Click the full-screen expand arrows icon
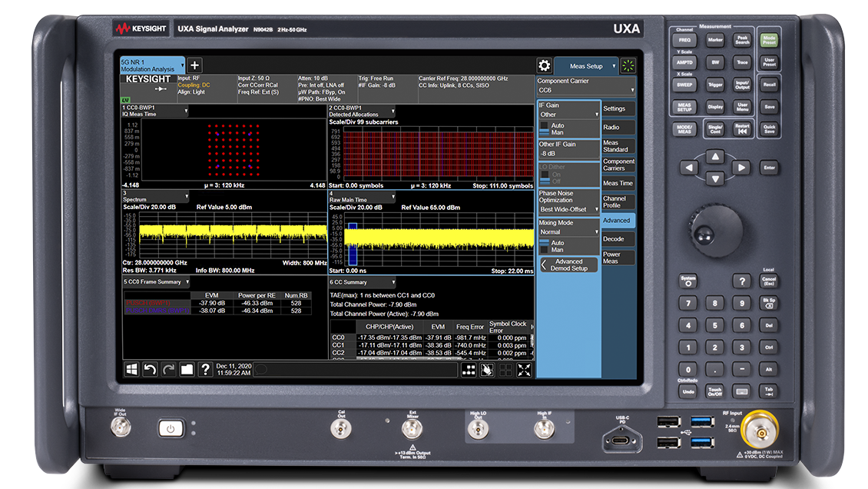Image resolution: width=868 pixels, height=489 pixels. (x=524, y=370)
